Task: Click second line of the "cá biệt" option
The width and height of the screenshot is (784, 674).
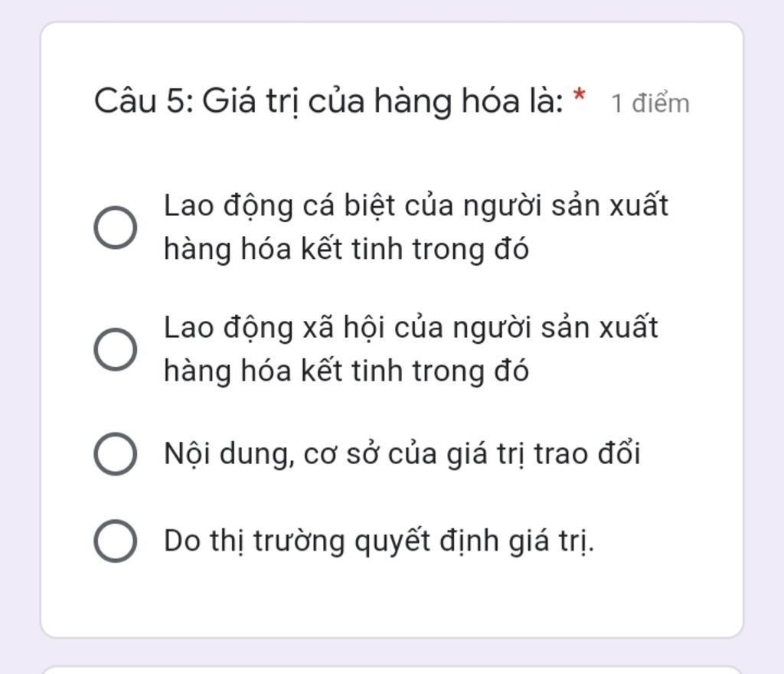Action: click(x=346, y=249)
